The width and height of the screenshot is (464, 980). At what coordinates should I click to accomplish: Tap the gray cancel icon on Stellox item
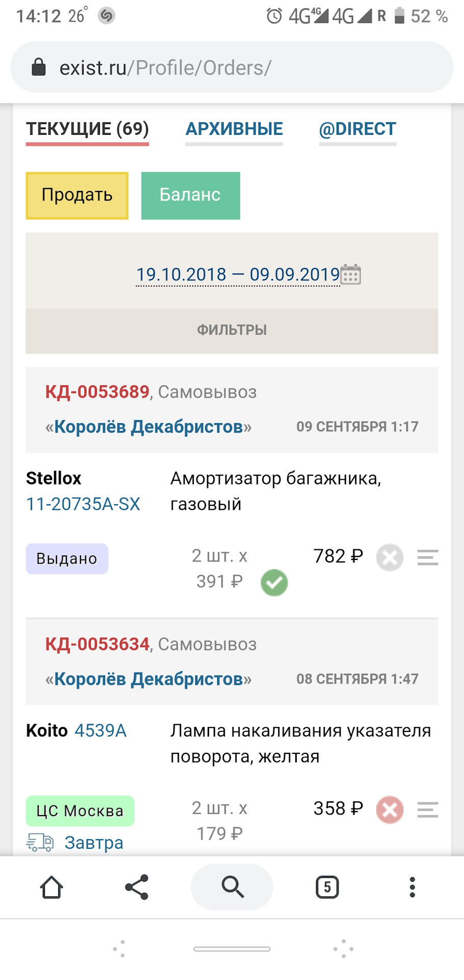(390, 557)
